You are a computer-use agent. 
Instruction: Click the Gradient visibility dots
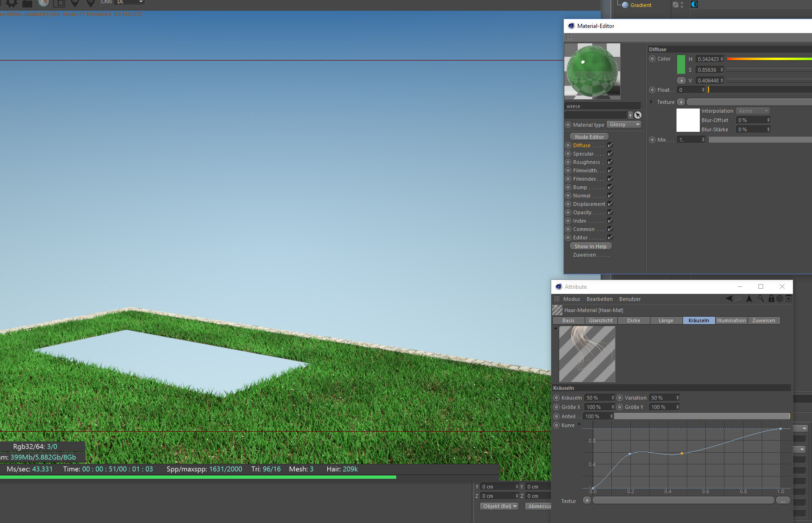coord(682,5)
